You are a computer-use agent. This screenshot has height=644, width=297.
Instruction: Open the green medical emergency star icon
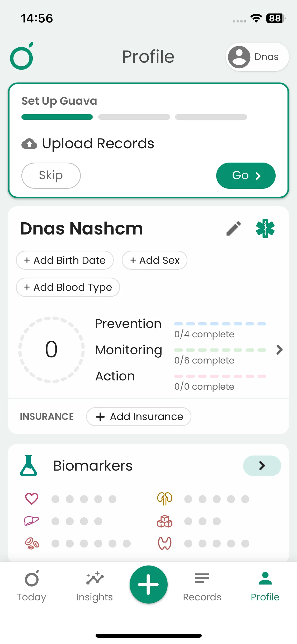(265, 228)
